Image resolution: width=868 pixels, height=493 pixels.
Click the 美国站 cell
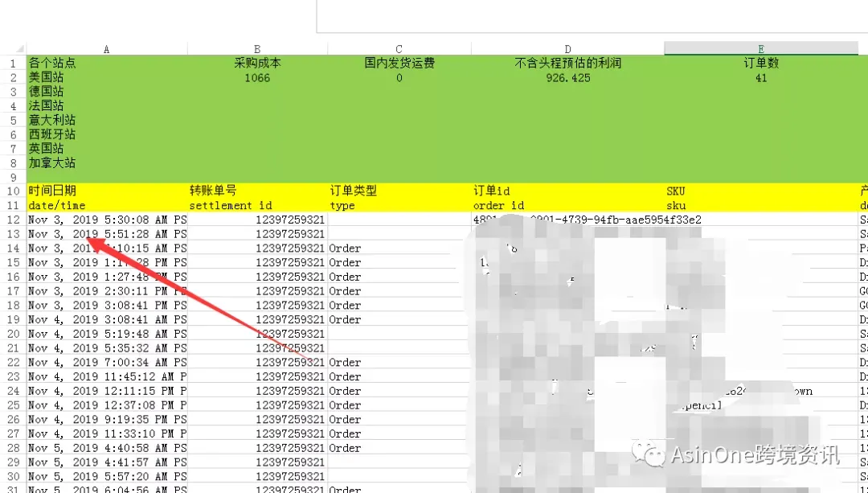107,77
